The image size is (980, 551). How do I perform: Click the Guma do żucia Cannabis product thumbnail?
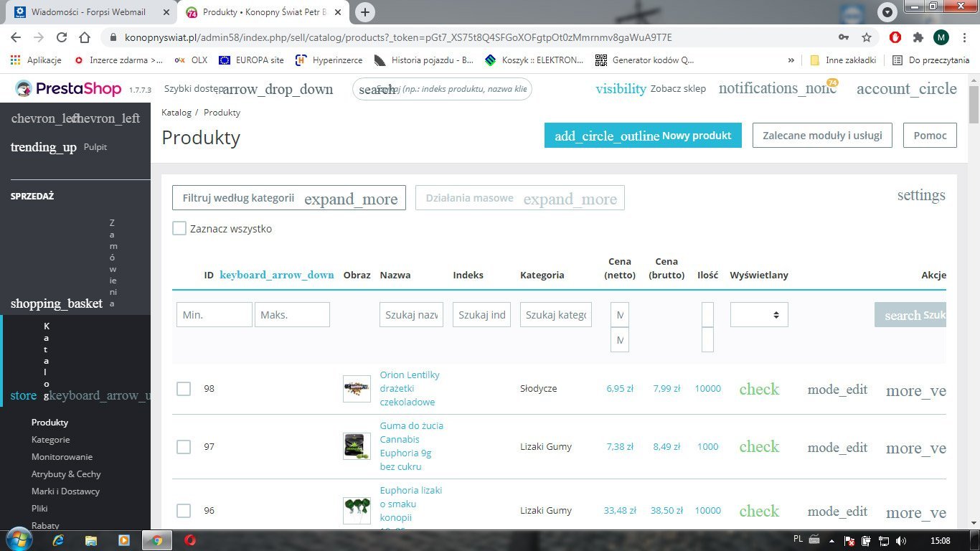[357, 446]
